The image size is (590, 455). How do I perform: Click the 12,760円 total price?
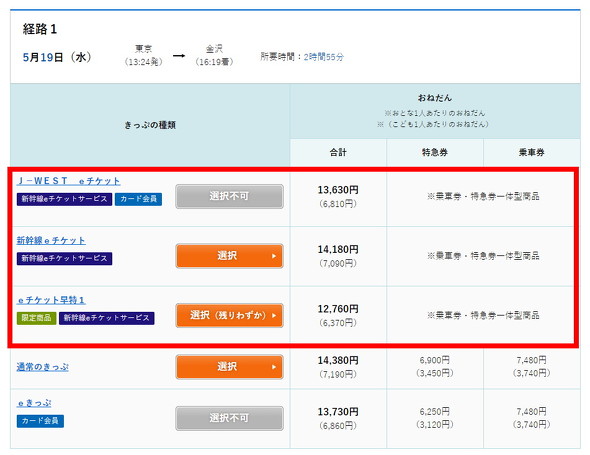pos(338,309)
